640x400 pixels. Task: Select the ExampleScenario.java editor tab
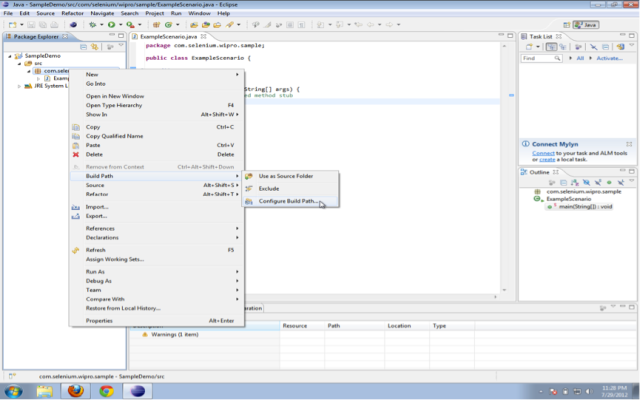169,36
